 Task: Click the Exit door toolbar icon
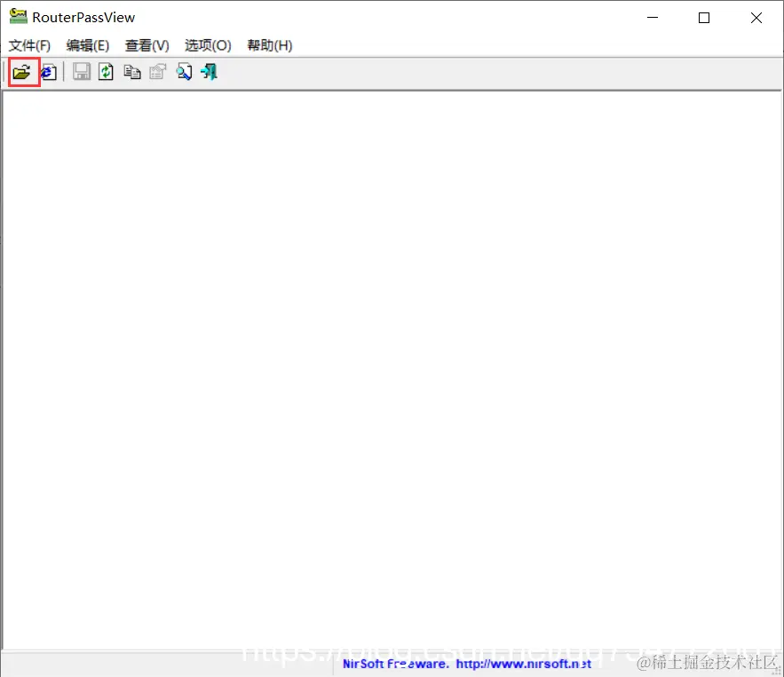pyautogui.click(x=209, y=72)
